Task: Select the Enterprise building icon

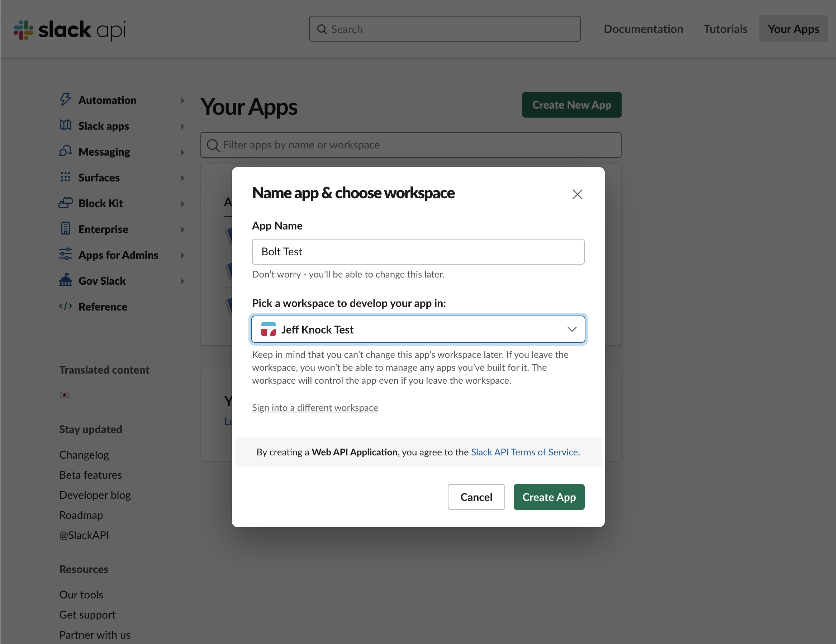Action: tap(66, 228)
